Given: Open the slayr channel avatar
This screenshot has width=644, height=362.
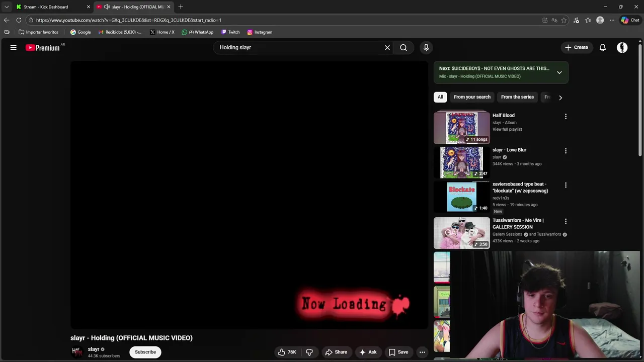Looking at the screenshot, I should (77, 351).
